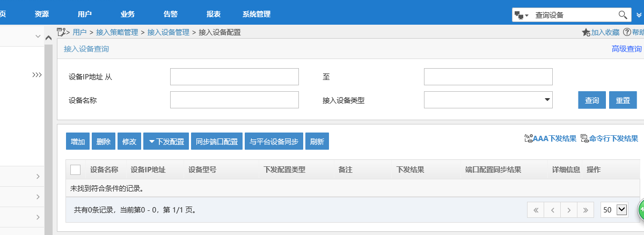Open the 报表 menu

coord(214,14)
